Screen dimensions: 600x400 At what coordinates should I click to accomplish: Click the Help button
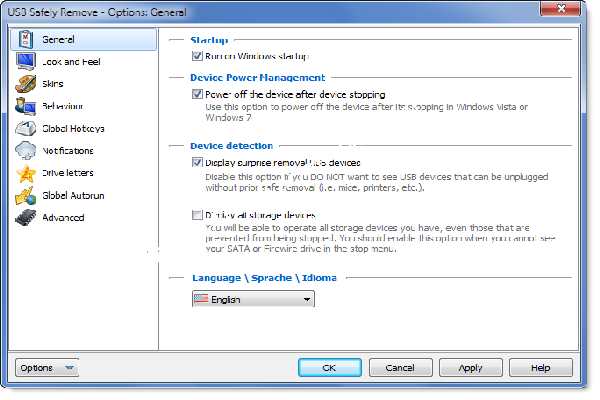pos(541,368)
